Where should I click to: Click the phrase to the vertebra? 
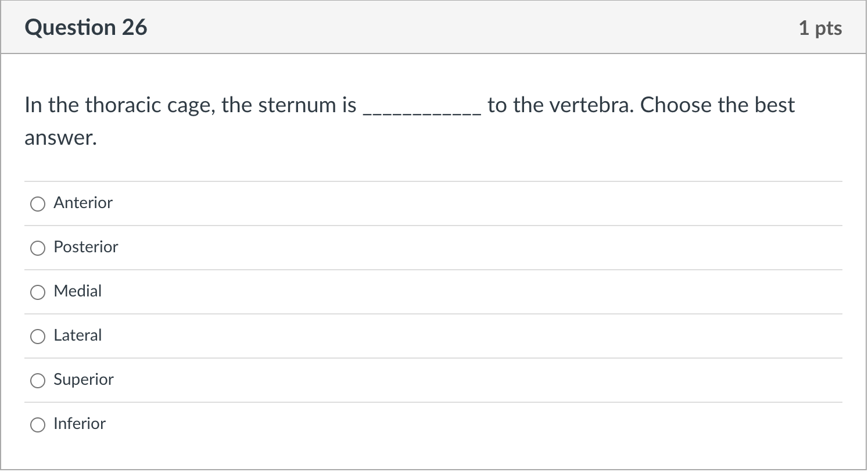point(558,105)
